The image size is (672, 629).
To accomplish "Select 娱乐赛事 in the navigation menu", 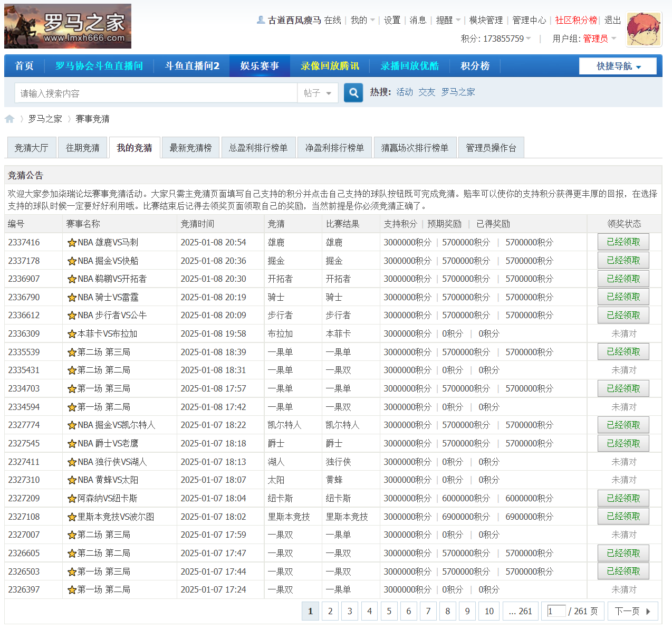I will [x=260, y=66].
